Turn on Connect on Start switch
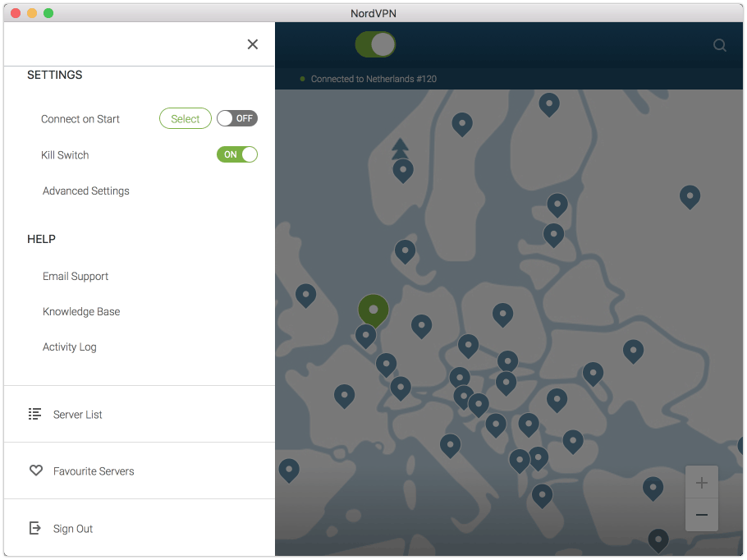 point(236,118)
